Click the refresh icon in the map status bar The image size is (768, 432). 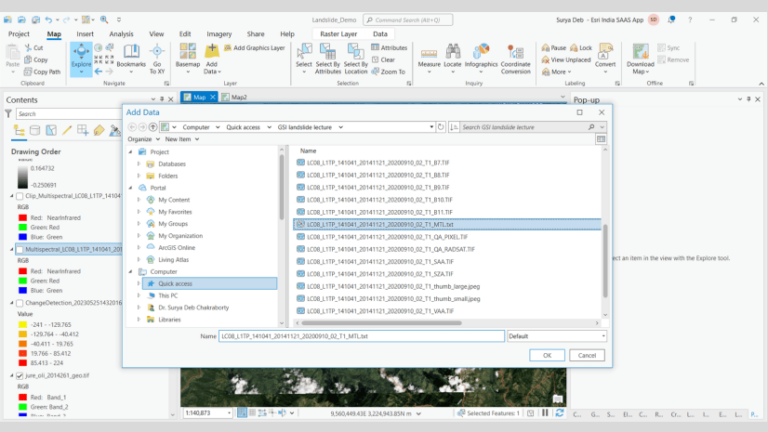tap(559, 413)
